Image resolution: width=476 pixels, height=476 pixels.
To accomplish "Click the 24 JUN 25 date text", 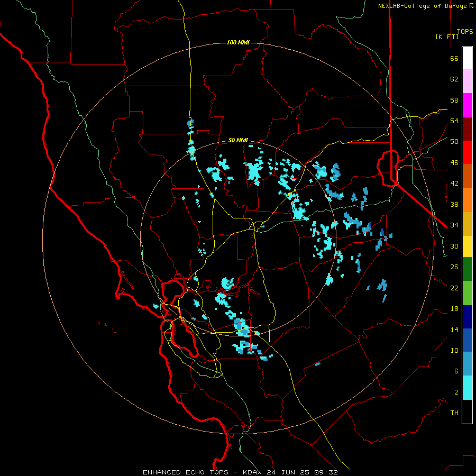I will point(288,472).
